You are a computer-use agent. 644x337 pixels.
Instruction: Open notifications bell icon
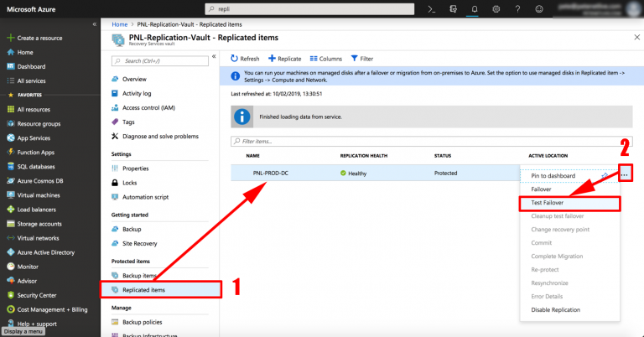(475, 9)
